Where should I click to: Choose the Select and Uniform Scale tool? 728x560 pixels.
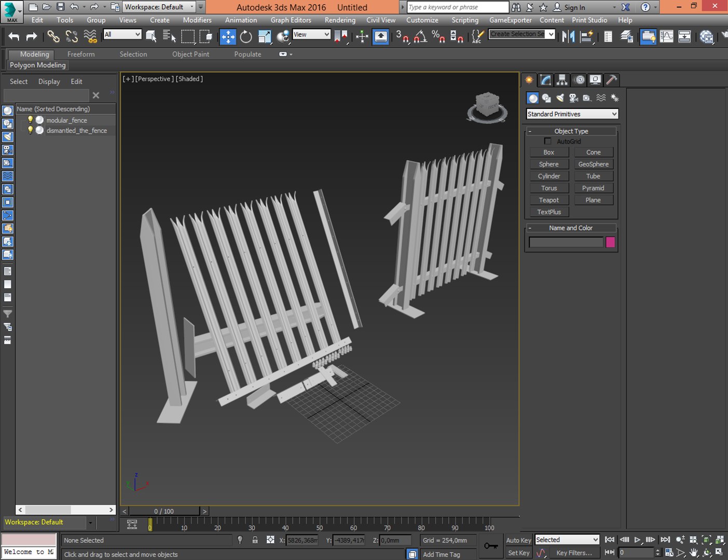265,36
